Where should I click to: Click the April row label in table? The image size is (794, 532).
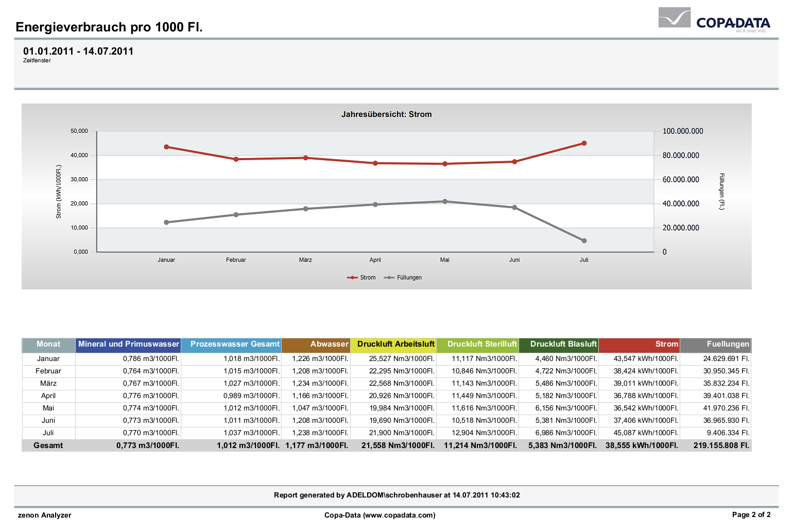click(x=48, y=396)
